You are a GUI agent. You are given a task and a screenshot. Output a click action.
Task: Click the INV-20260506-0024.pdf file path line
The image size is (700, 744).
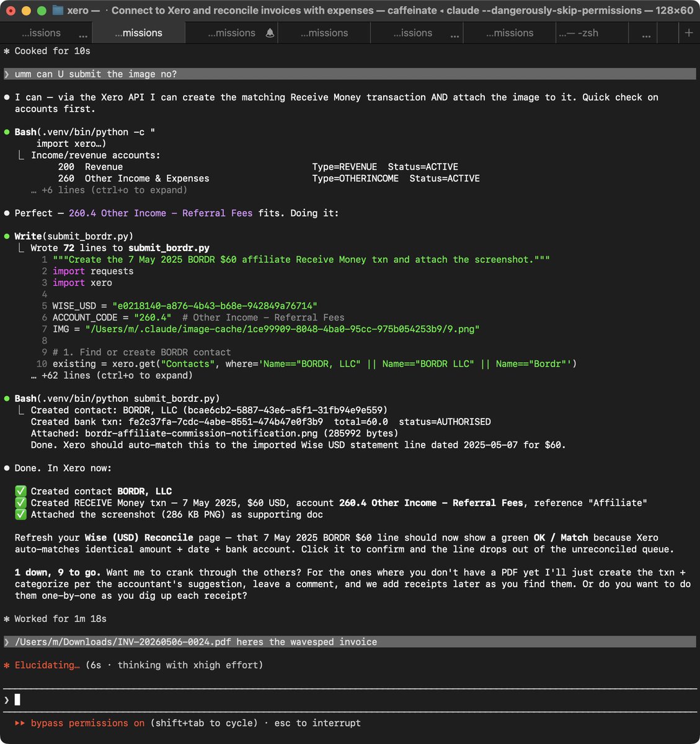(350, 642)
